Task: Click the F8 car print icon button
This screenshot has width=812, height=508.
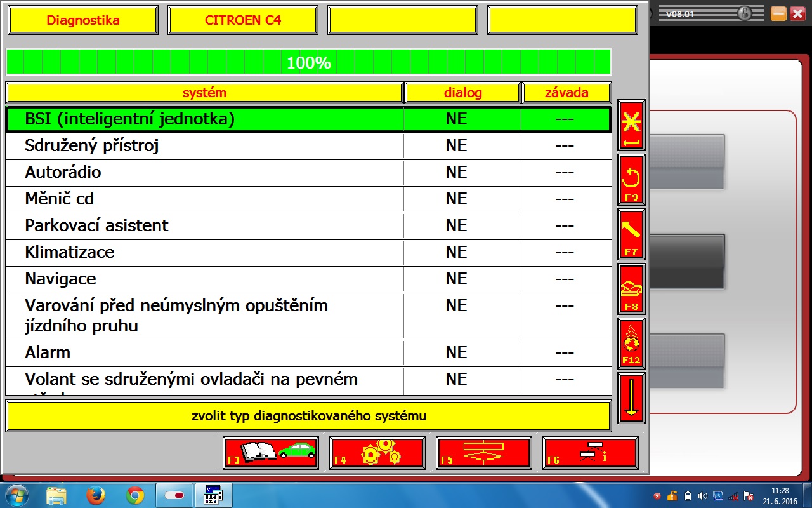Action: [631, 289]
